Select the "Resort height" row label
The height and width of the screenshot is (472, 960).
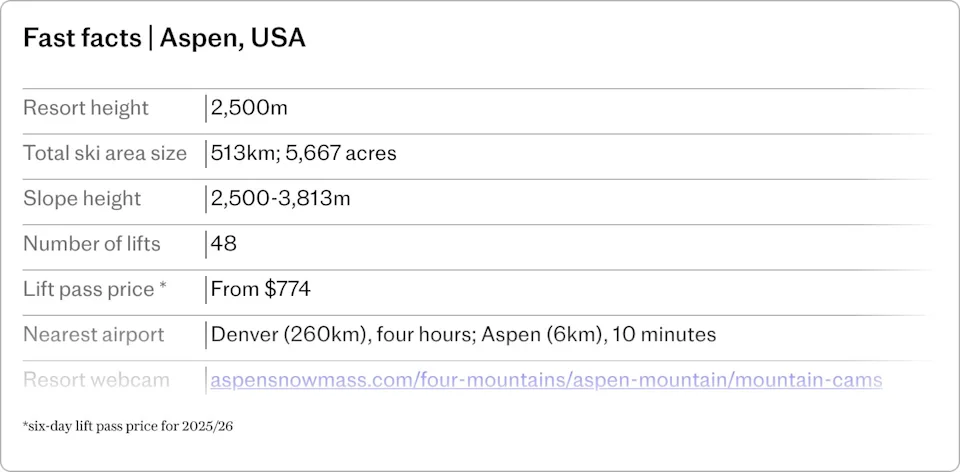[85, 108]
